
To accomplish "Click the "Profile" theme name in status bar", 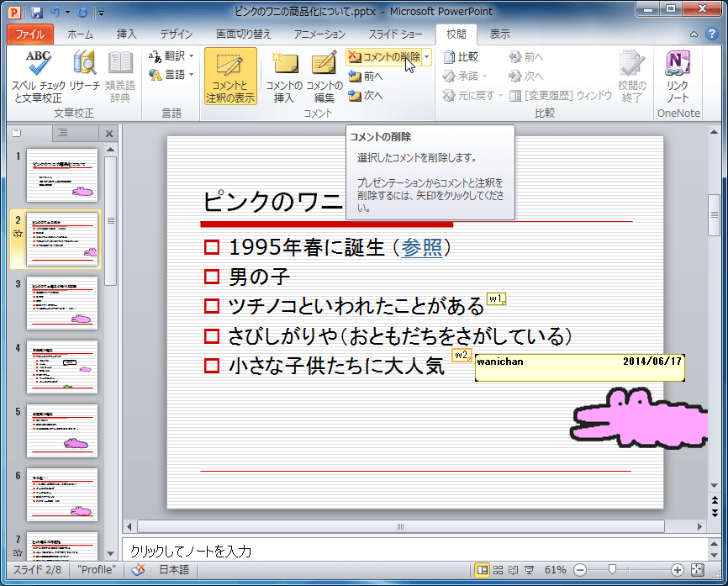I will (x=97, y=570).
